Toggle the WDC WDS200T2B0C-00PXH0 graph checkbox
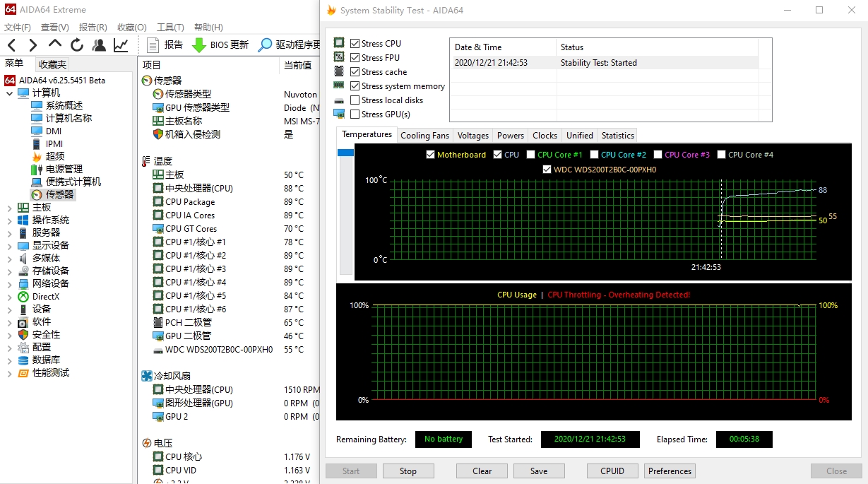The image size is (868, 484). 547,169
